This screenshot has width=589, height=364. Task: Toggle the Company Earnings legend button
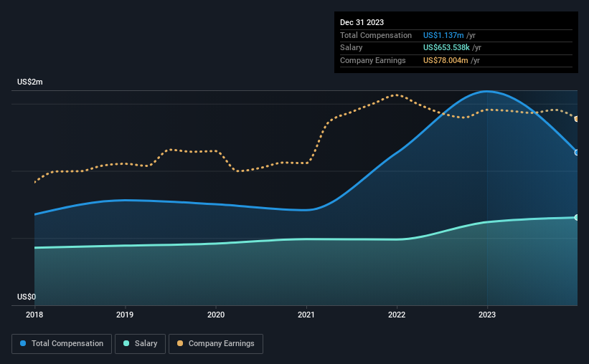[216, 344]
